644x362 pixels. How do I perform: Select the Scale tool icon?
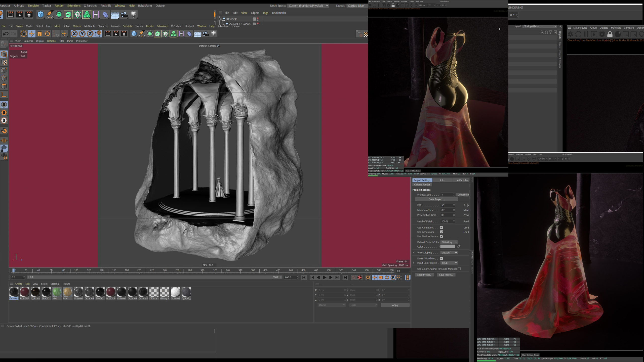click(39, 34)
